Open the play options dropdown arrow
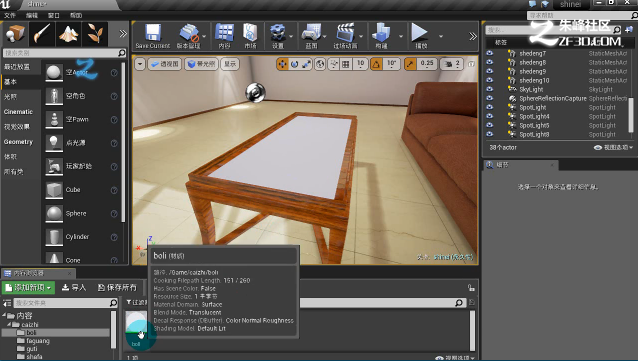 [441, 36]
